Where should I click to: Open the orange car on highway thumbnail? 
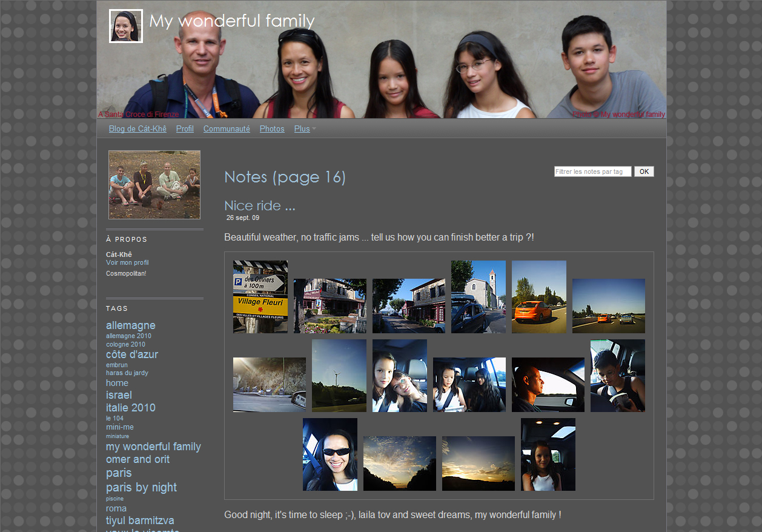pyautogui.click(x=539, y=297)
